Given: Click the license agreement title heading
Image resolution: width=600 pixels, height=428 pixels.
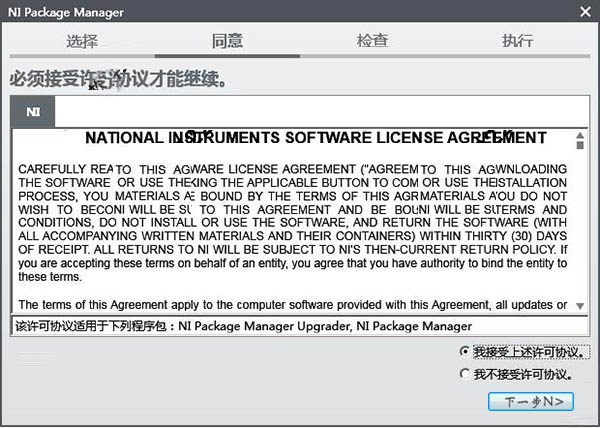Looking at the screenshot, I should click(x=316, y=138).
